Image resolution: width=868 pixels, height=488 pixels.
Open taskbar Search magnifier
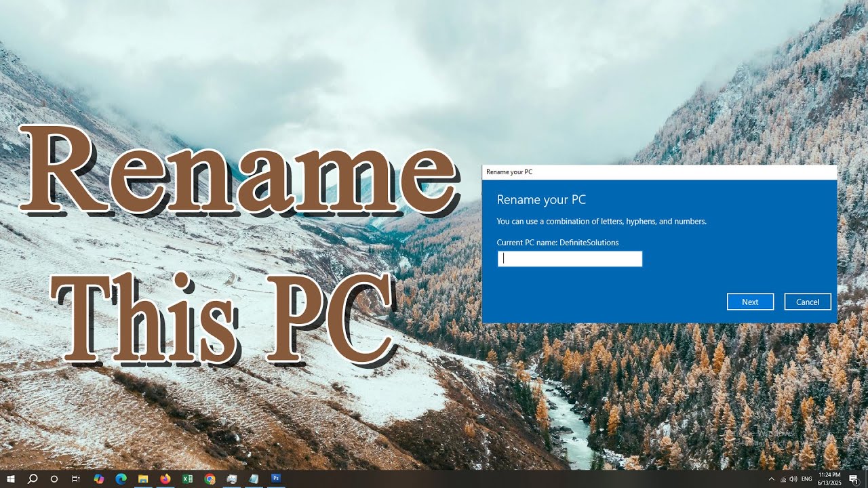pyautogui.click(x=33, y=479)
